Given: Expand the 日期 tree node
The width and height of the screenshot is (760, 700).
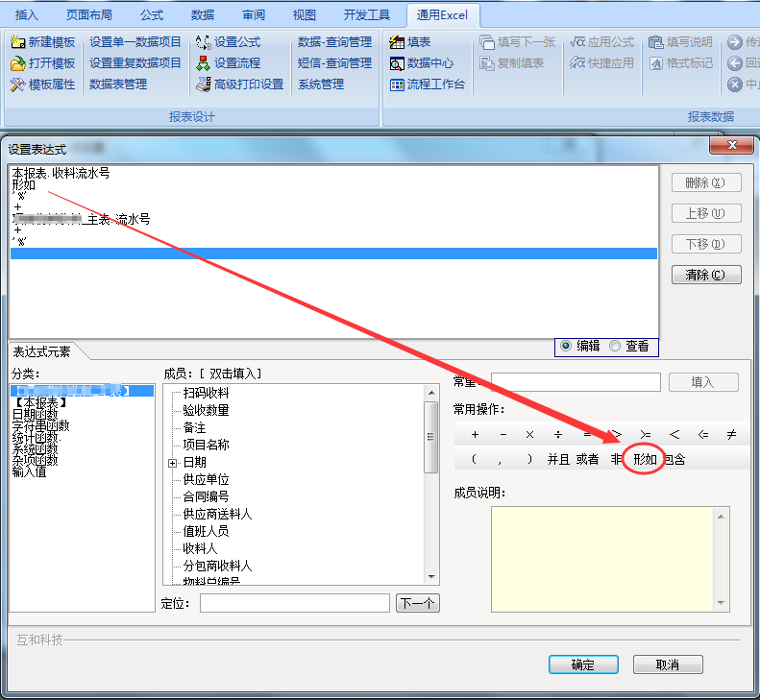Looking at the screenshot, I should (x=173, y=463).
